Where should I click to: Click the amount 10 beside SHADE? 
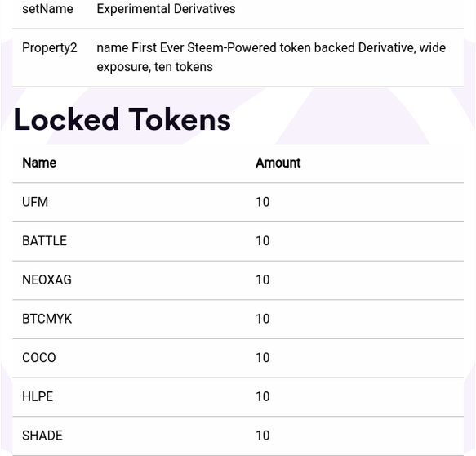point(263,436)
